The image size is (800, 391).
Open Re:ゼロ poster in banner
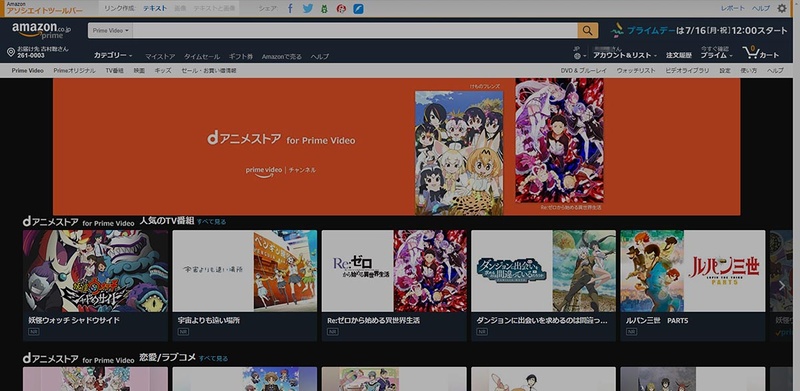(559, 141)
